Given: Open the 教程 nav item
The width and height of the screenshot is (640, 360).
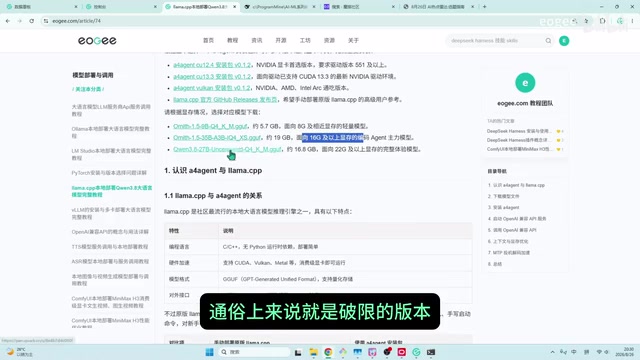Looking at the screenshot, I should tap(232, 40).
